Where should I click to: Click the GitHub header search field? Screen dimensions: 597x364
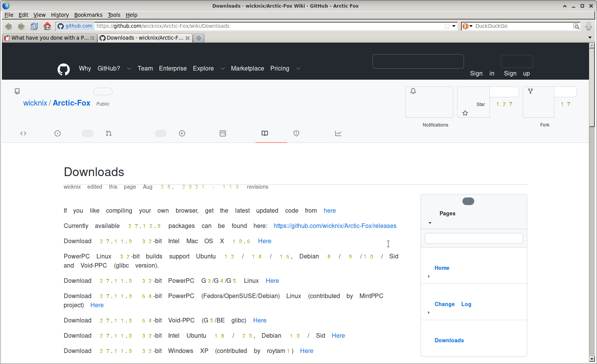pos(418,61)
